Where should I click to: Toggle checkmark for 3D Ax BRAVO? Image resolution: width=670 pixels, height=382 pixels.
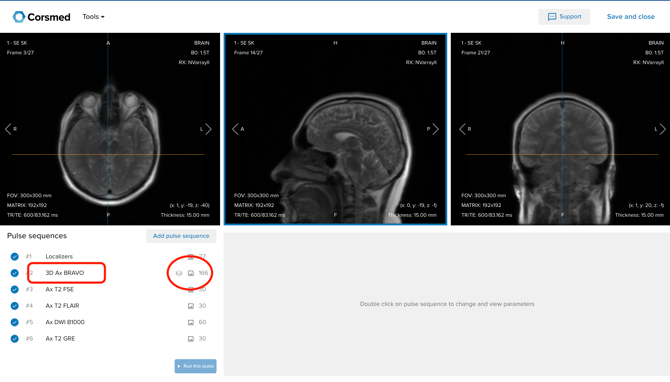click(15, 273)
